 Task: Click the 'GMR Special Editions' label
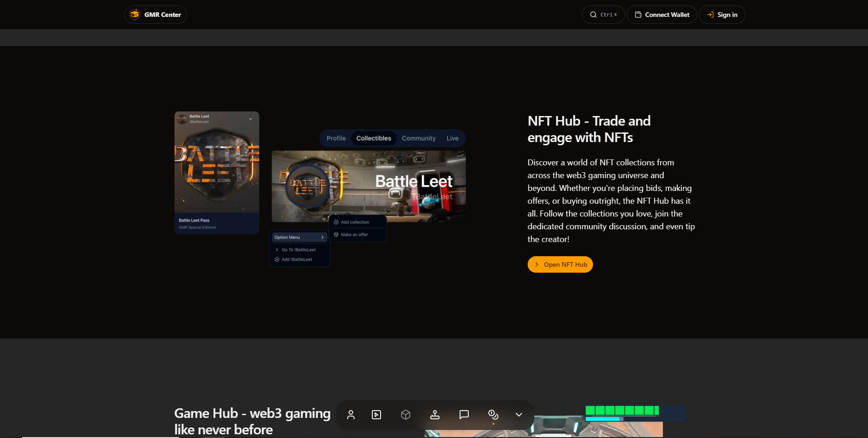click(x=197, y=227)
